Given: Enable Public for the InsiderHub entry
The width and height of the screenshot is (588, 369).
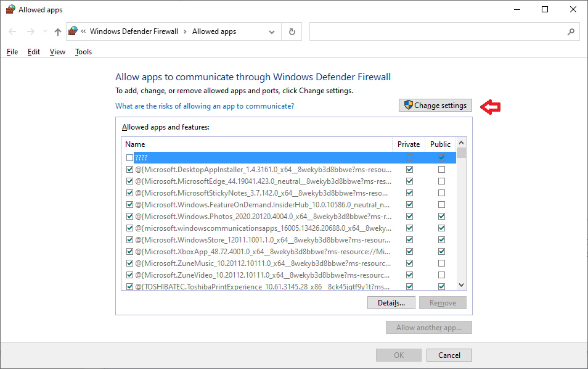Looking at the screenshot, I should coord(441,205).
